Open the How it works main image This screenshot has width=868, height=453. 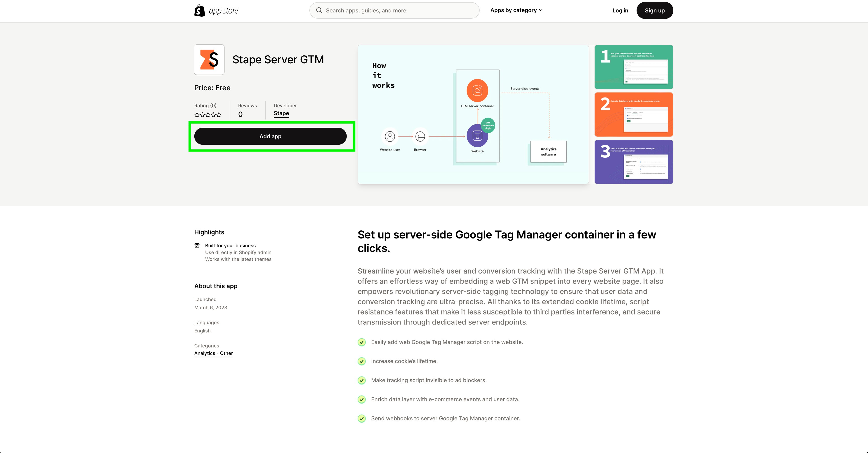[x=473, y=114]
